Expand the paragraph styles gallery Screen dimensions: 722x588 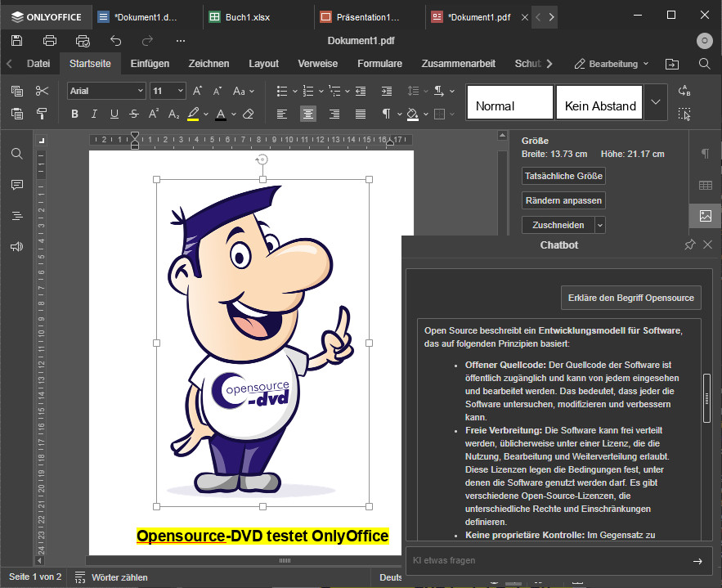[x=655, y=102]
